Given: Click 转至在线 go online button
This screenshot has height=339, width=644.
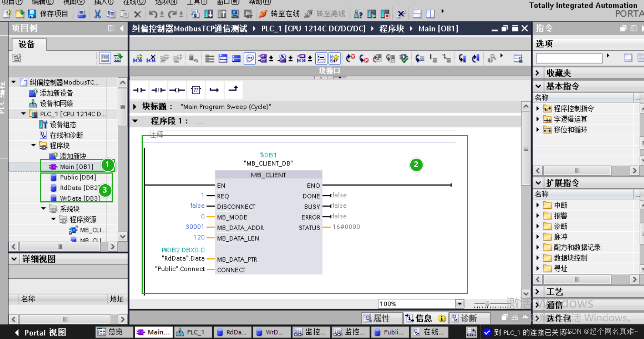Looking at the screenshot, I should [279, 14].
